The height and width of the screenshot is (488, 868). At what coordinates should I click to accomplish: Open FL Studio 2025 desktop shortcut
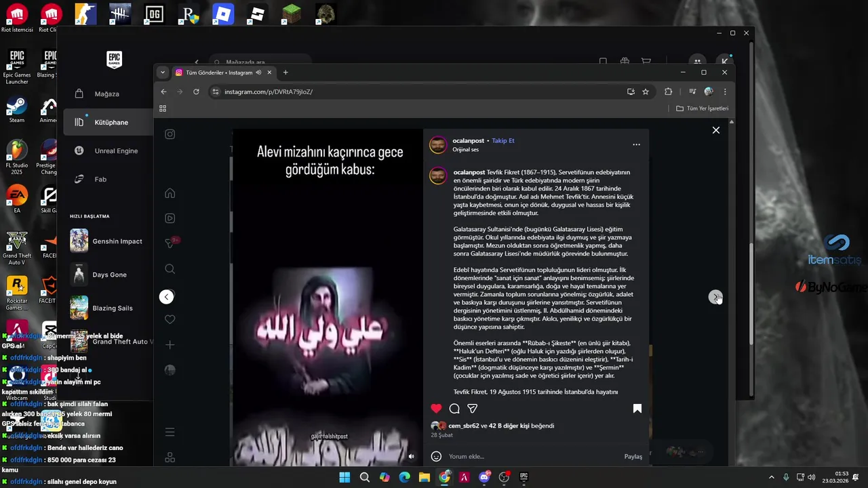pos(16,158)
